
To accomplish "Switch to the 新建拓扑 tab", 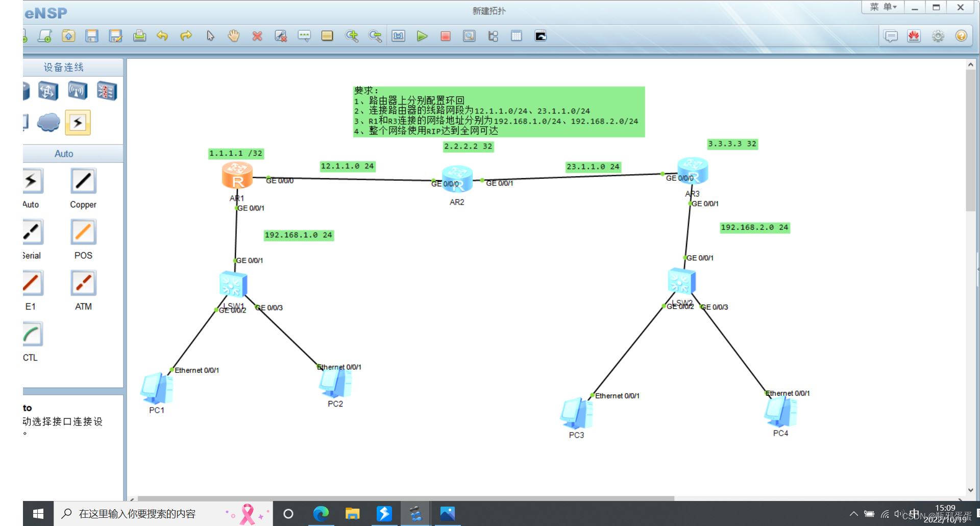I will (x=488, y=10).
